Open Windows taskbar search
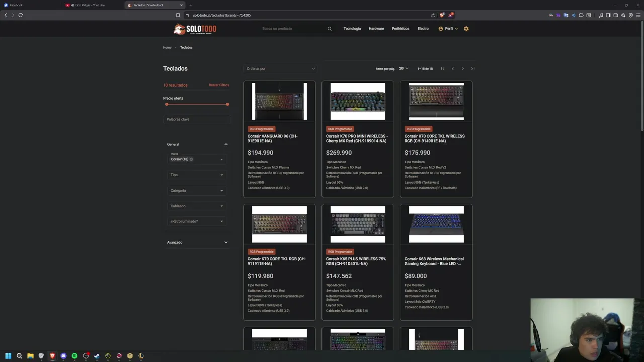Screen dimensions: 644x362 coord(19,356)
